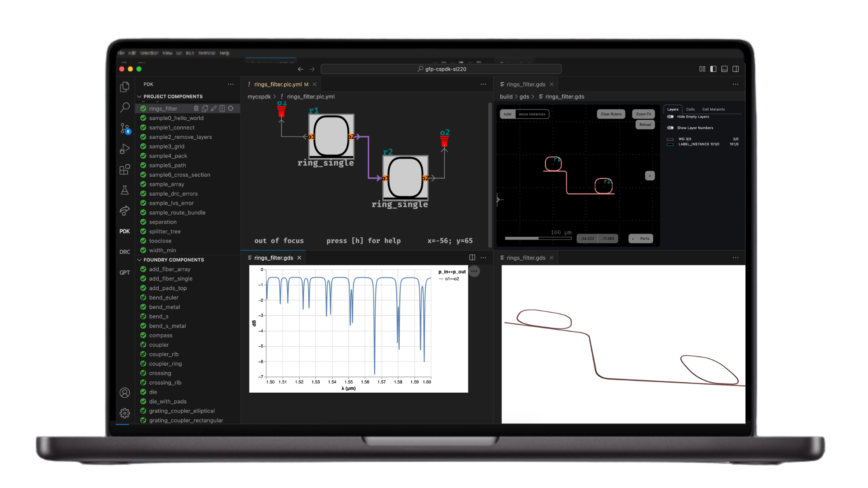The image size is (868, 488).
Task: Click the LABEL_INSTANCE 101/0 color swatch
Action: tap(670, 145)
